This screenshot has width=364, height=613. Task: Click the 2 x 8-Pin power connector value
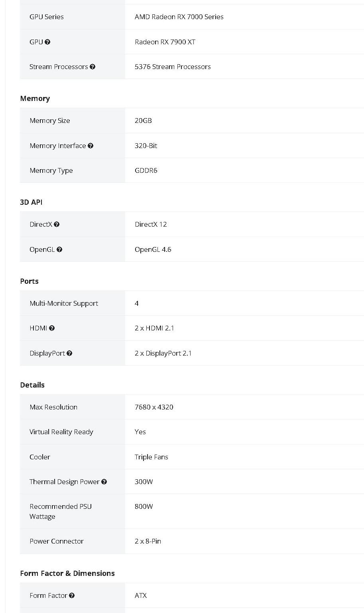[x=148, y=541]
